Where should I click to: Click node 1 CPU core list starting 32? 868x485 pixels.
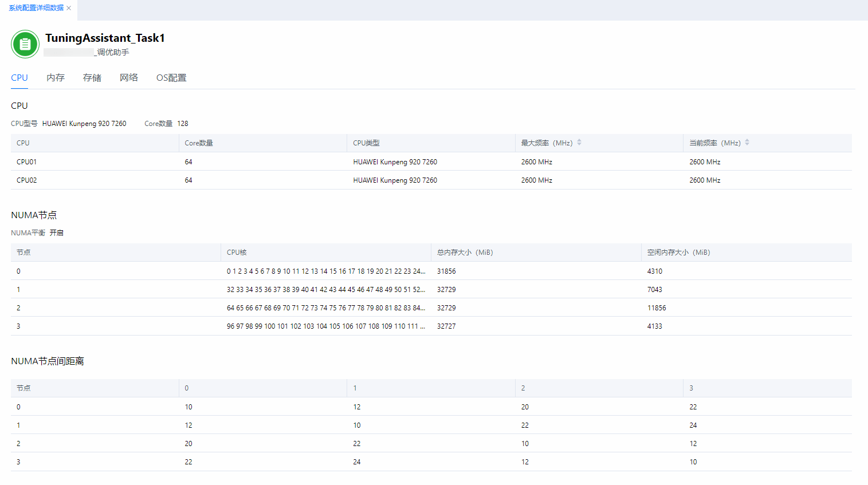tap(326, 290)
